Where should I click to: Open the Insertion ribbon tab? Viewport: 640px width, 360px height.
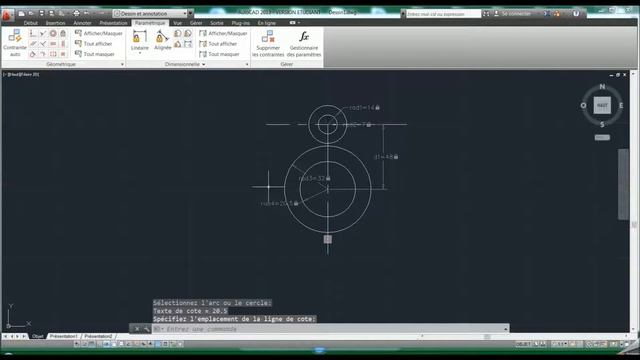coord(56,23)
